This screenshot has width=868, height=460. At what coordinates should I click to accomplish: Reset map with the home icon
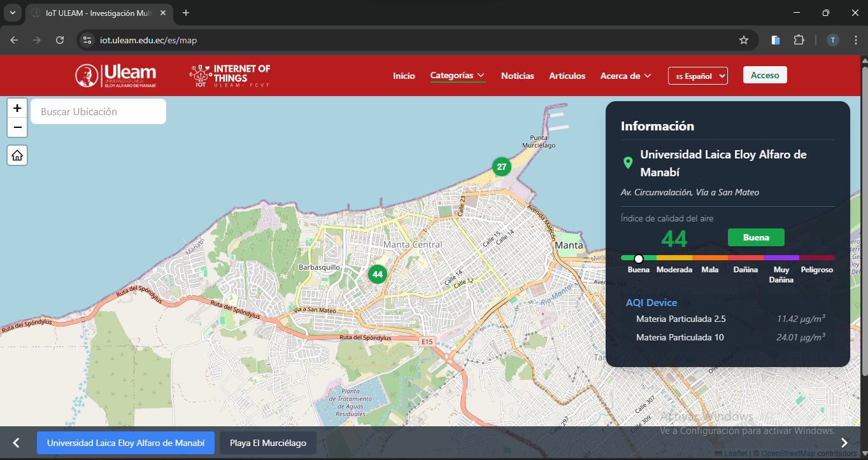17,155
